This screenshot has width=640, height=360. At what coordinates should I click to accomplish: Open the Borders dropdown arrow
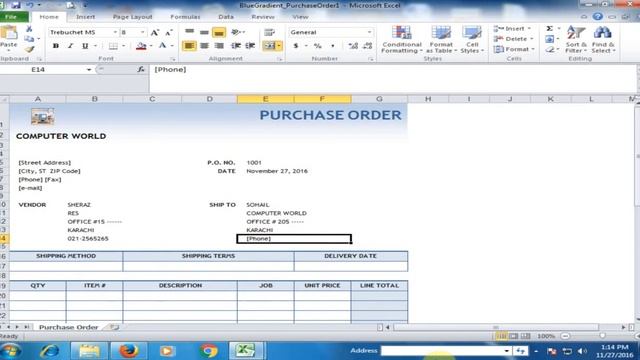124,46
